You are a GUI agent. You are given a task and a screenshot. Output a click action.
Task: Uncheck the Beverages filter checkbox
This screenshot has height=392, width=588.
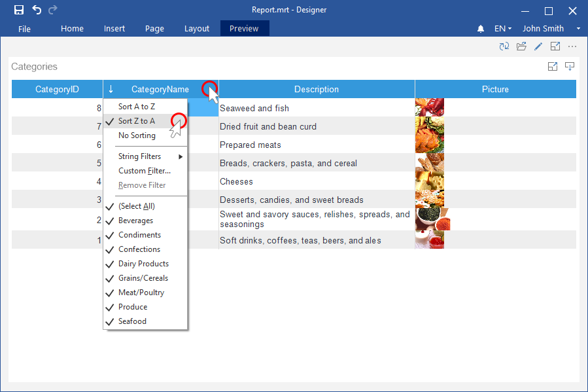109,221
